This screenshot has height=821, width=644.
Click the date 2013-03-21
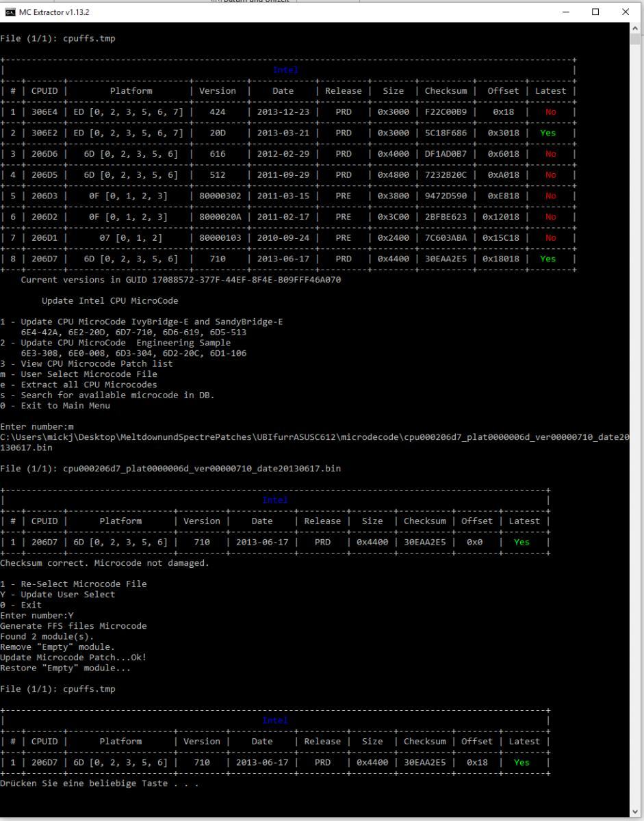(x=282, y=133)
